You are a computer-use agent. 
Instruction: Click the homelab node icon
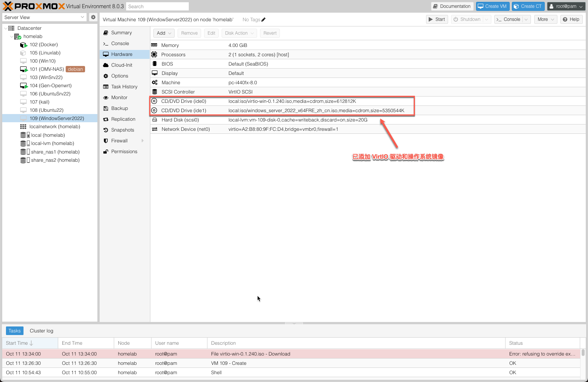pyautogui.click(x=18, y=37)
